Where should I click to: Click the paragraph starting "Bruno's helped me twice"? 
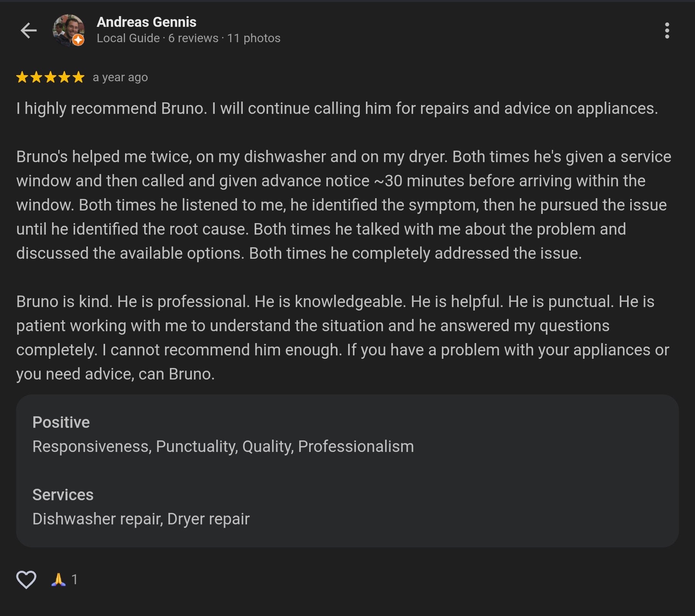(343, 205)
